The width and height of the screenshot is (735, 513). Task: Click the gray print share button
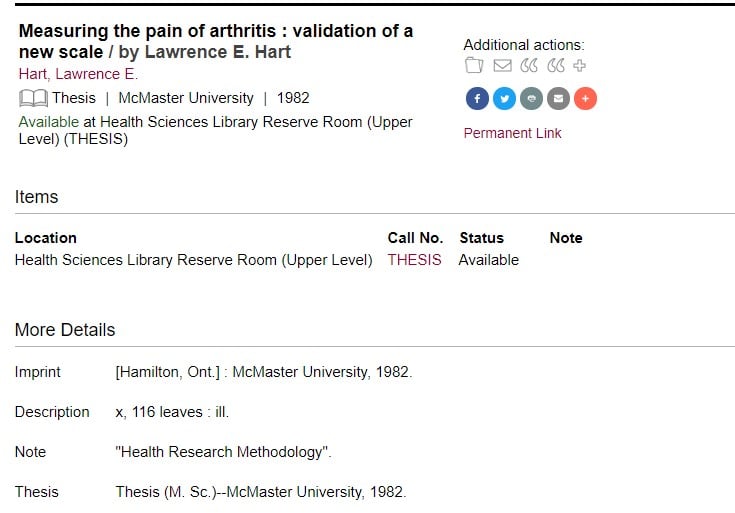click(531, 98)
